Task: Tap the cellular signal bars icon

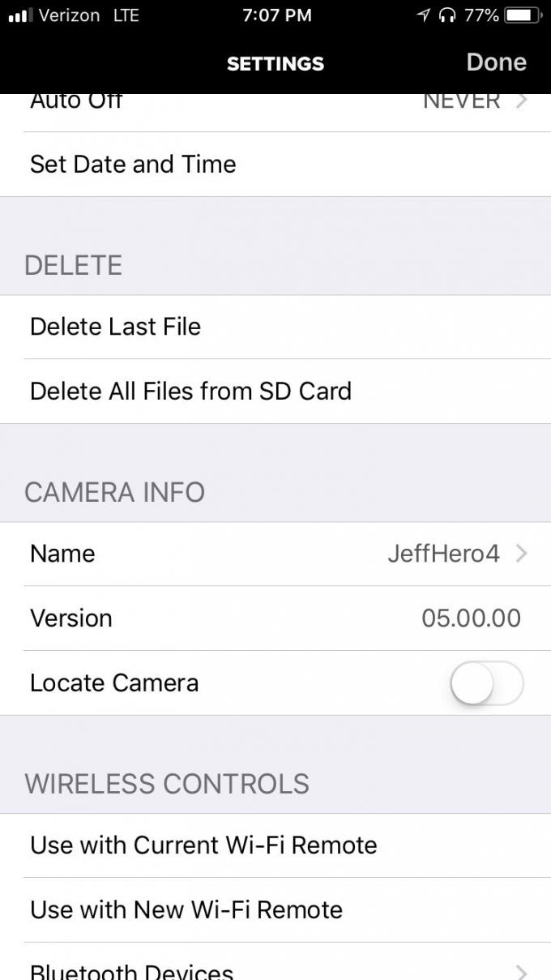Action: tap(20, 15)
